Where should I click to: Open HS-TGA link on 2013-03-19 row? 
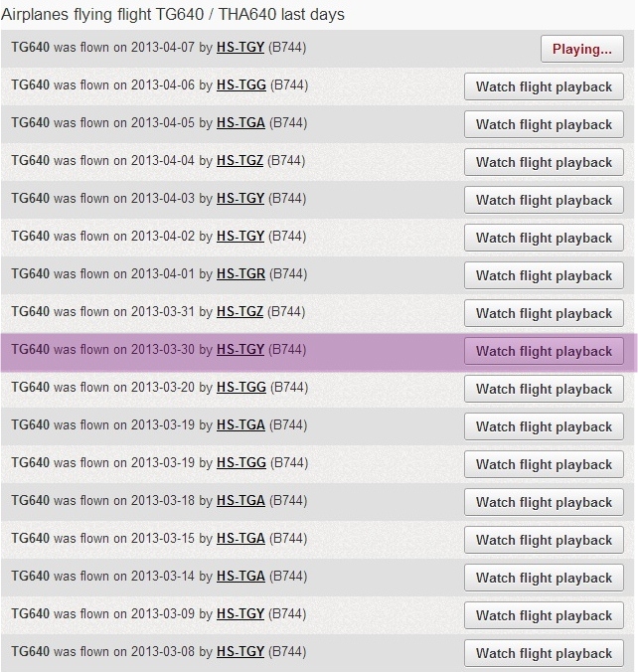click(x=240, y=424)
